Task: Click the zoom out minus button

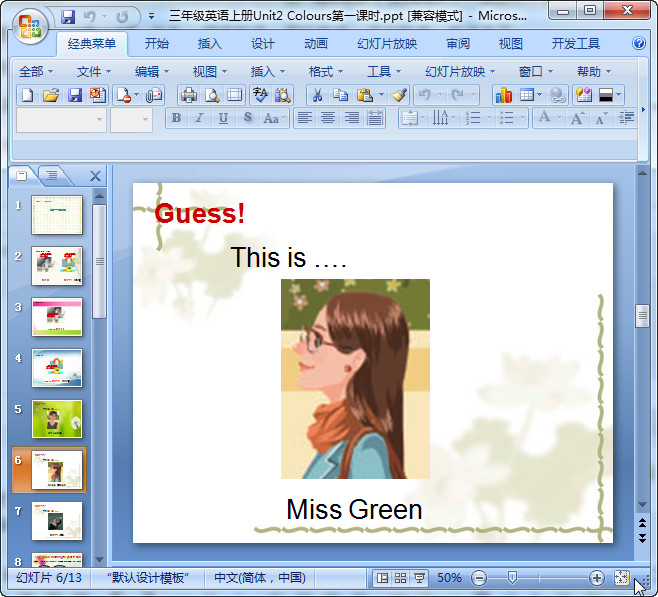Action: (x=479, y=578)
